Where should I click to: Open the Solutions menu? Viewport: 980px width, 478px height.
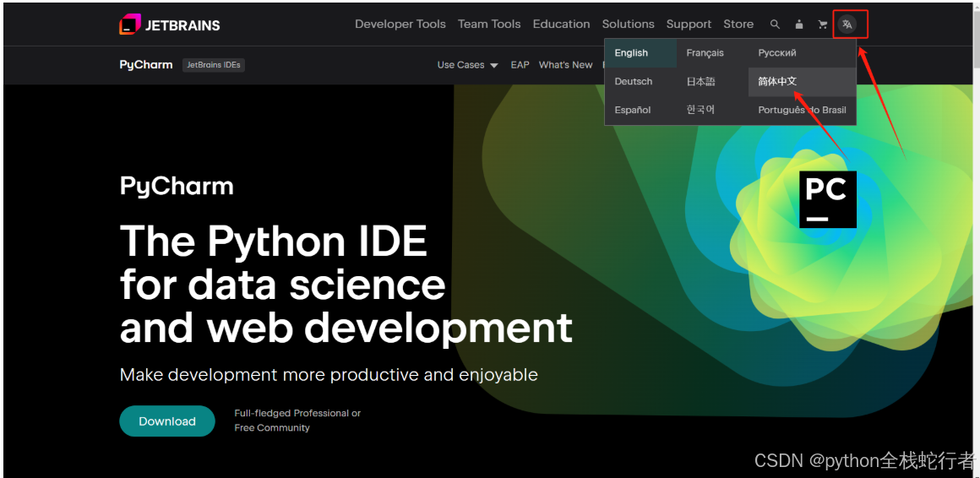click(x=628, y=24)
